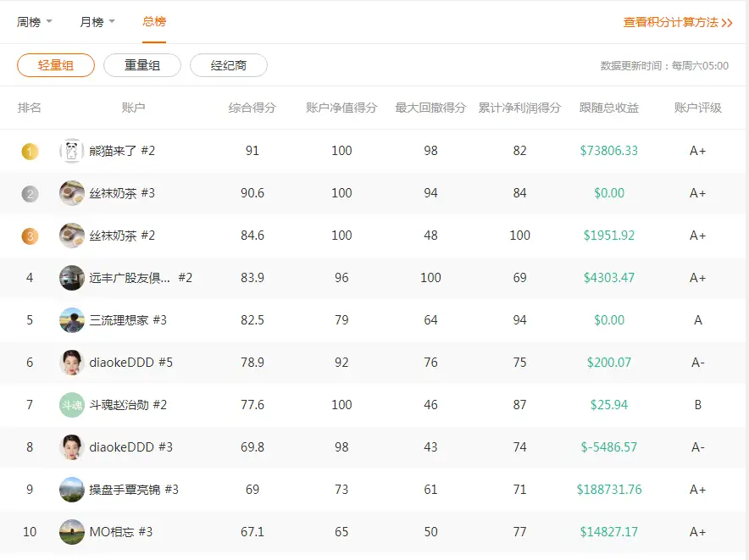The height and width of the screenshot is (560, 749).
Task: Open avatar of 三流理想家 #3
Action: pos(72,320)
